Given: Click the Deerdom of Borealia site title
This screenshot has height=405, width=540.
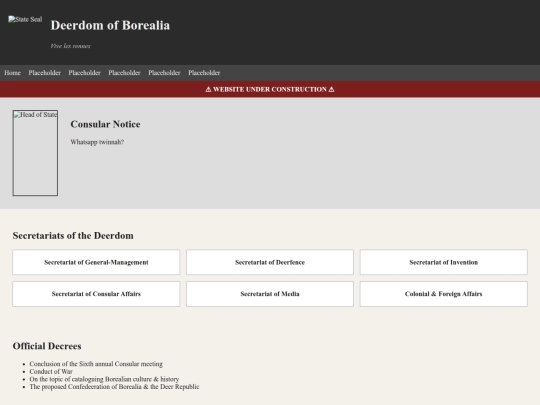Looking at the screenshot, I should click(x=110, y=25).
